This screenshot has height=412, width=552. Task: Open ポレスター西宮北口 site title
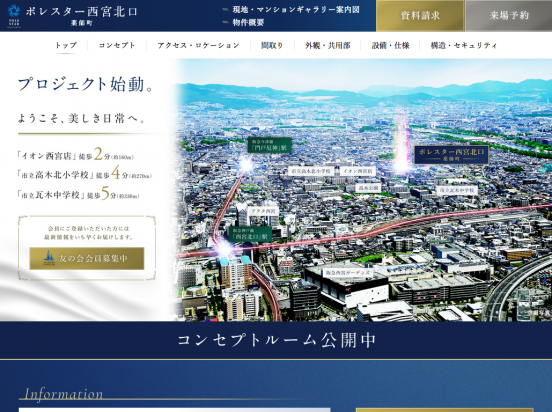click(81, 12)
